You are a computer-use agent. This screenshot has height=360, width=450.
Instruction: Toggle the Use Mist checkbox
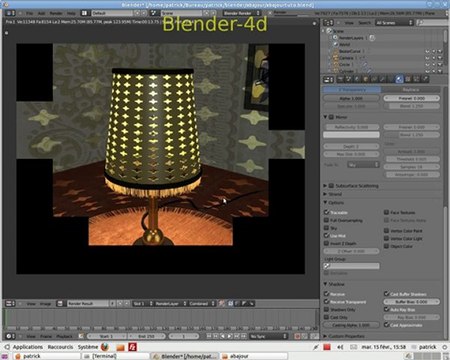click(x=327, y=235)
